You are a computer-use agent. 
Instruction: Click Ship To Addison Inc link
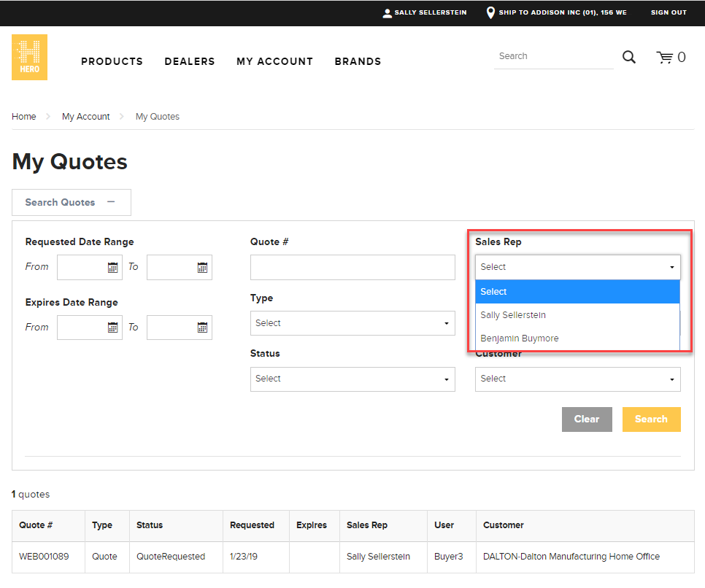click(563, 12)
